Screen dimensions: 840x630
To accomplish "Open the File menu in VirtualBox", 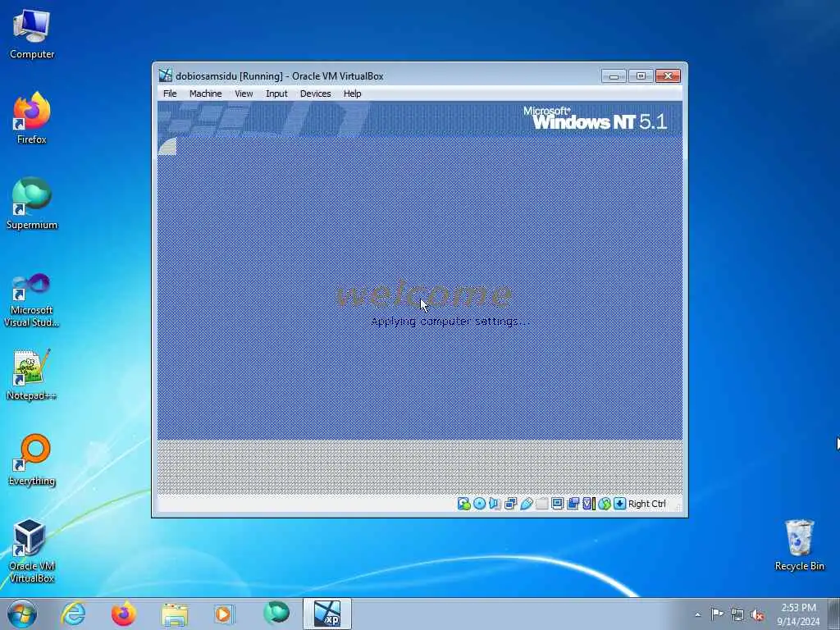I will click(x=170, y=94).
